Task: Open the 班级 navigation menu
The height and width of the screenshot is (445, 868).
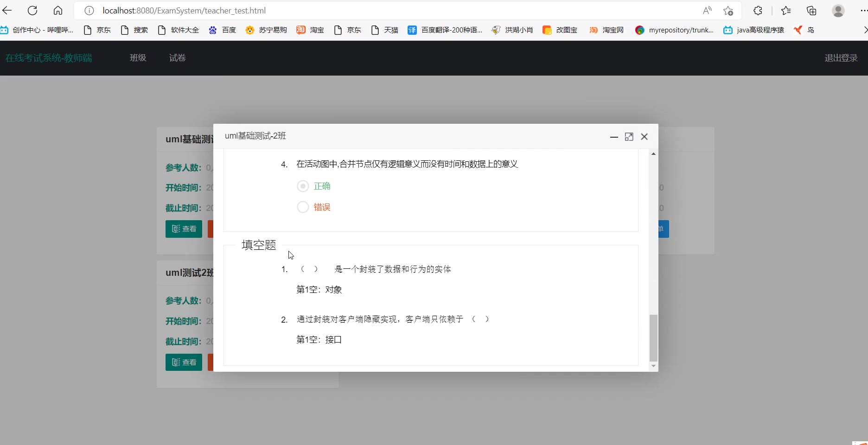Action: (138, 58)
